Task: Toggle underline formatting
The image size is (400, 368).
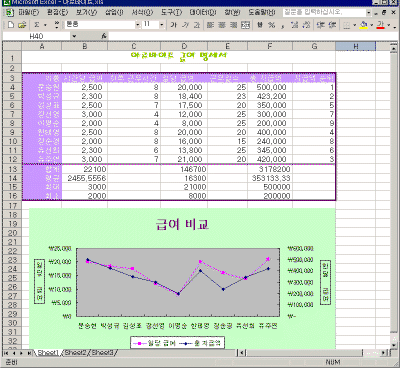Action: (197, 25)
